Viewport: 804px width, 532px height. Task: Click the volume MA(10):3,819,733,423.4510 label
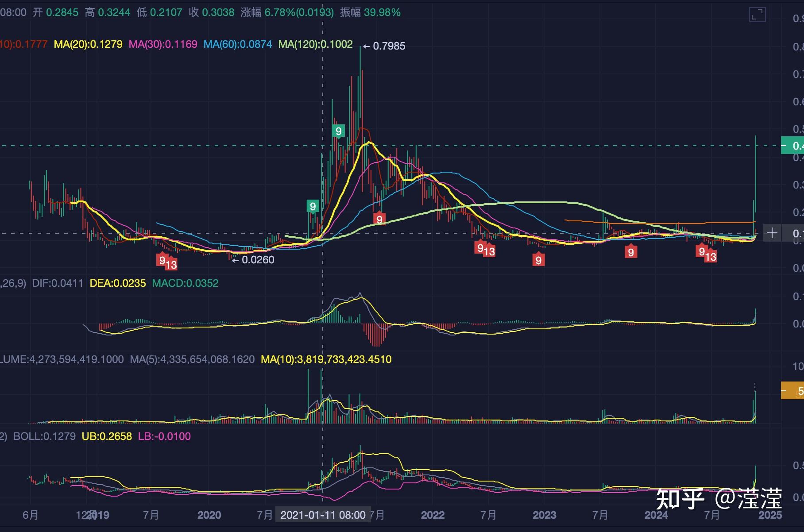(326, 359)
